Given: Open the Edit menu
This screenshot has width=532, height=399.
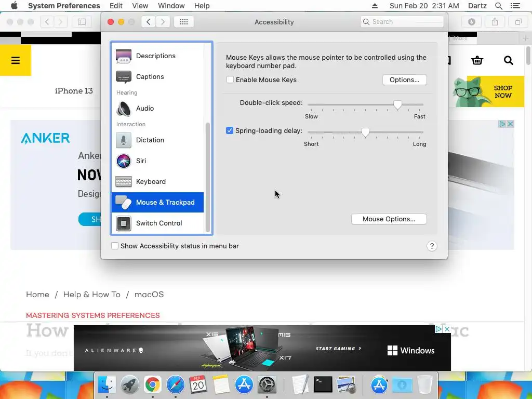Looking at the screenshot, I should coord(116,6).
